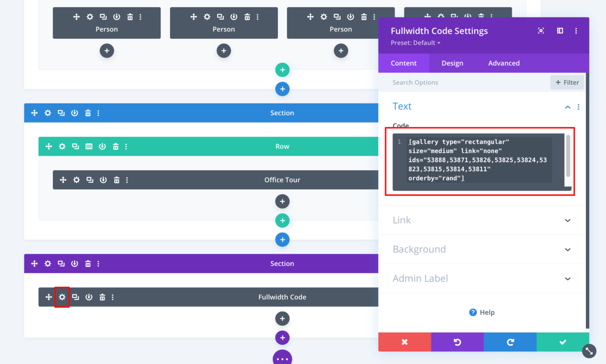Toggle the Office Tour module off with power icon
Image resolution: width=606 pixels, height=364 pixels.
click(x=103, y=180)
